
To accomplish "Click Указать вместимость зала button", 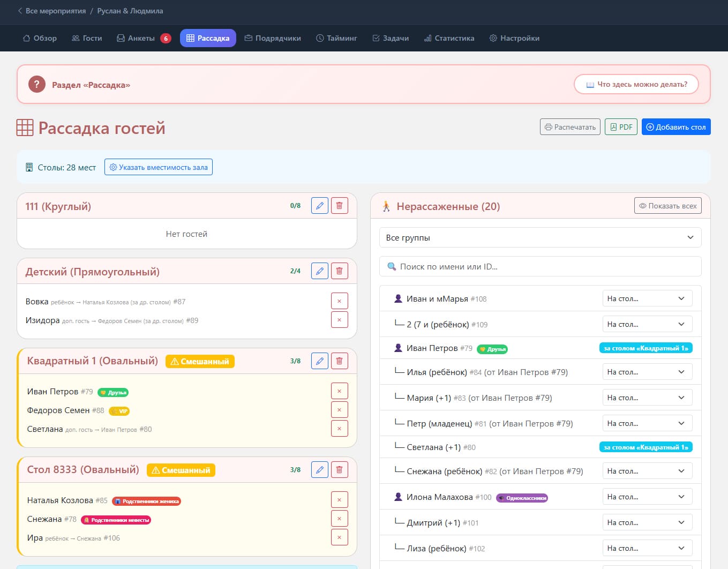I will click(x=159, y=167).
